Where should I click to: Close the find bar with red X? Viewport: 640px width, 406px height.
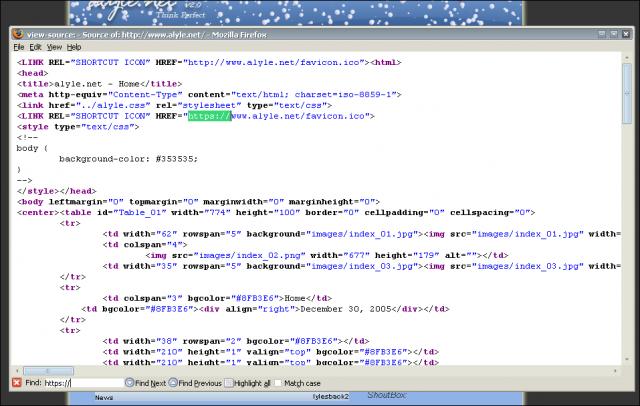click(x=17, y=383)
